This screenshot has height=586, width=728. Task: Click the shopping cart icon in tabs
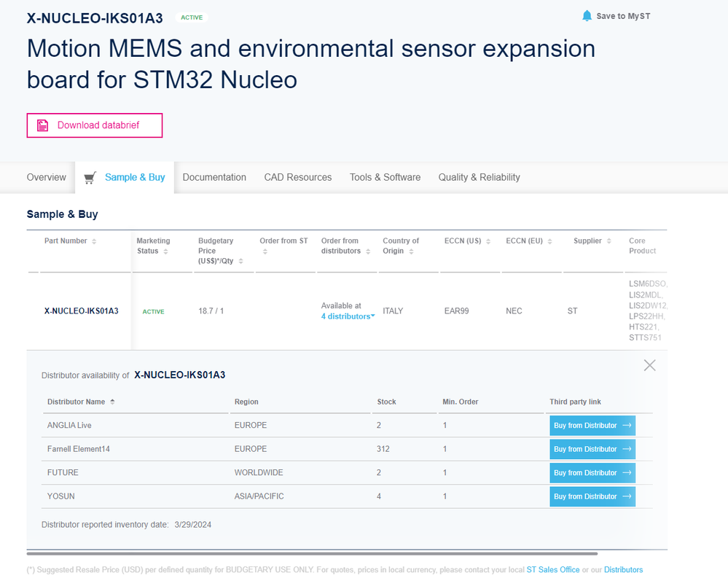pyautogui.click(x=90, y=178)
